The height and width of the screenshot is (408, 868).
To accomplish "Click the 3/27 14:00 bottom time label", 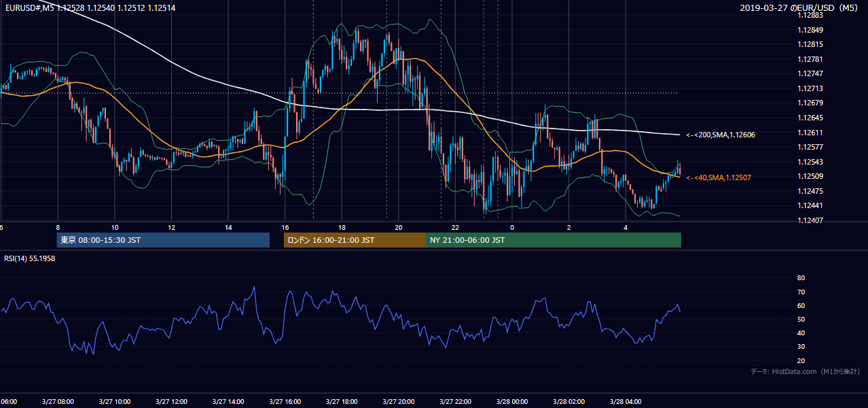I will coord(228,402).
